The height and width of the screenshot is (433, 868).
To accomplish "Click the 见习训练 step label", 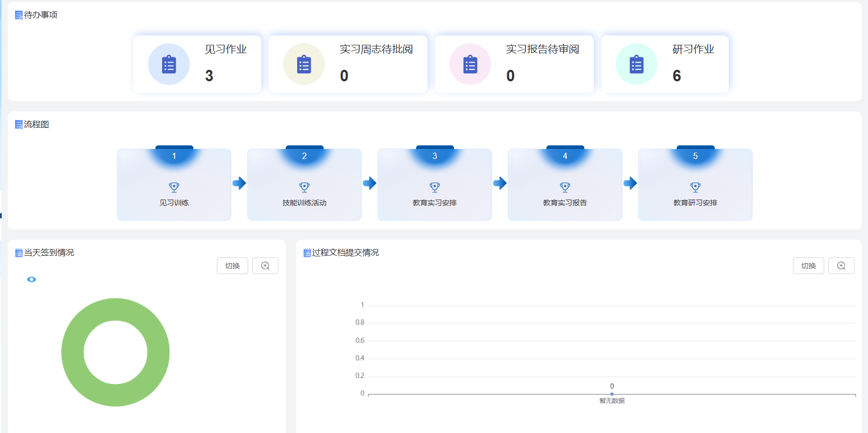I will 174,203.
